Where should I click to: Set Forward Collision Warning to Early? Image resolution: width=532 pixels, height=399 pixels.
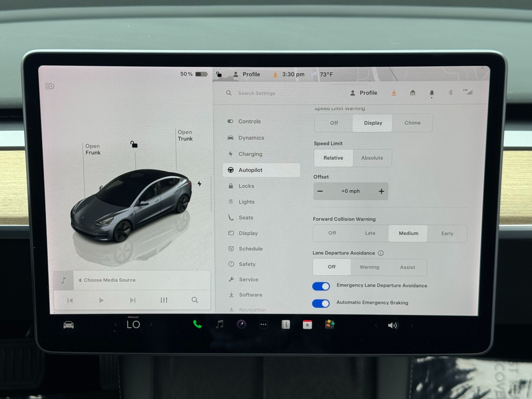pos(447,233)
